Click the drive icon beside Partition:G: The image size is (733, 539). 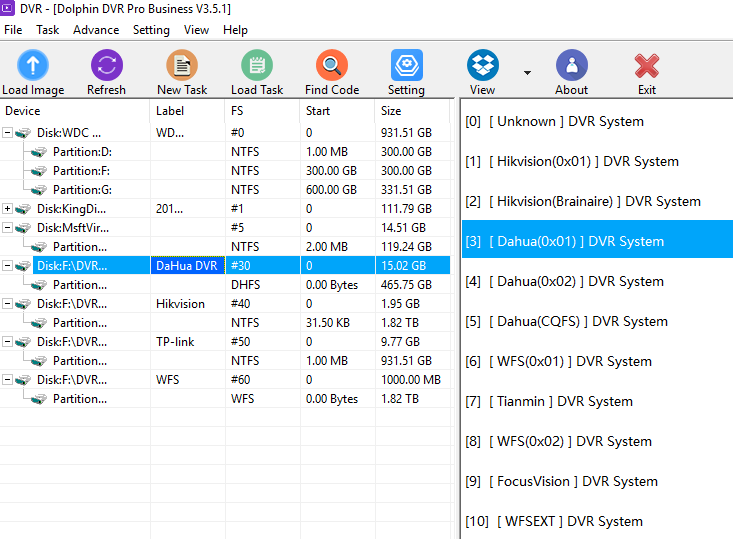[x=39, y=190]
